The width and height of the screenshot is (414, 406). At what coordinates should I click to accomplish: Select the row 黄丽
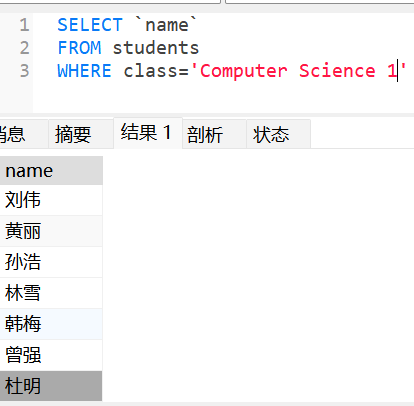pyautogui.click(x=51, y=231)
